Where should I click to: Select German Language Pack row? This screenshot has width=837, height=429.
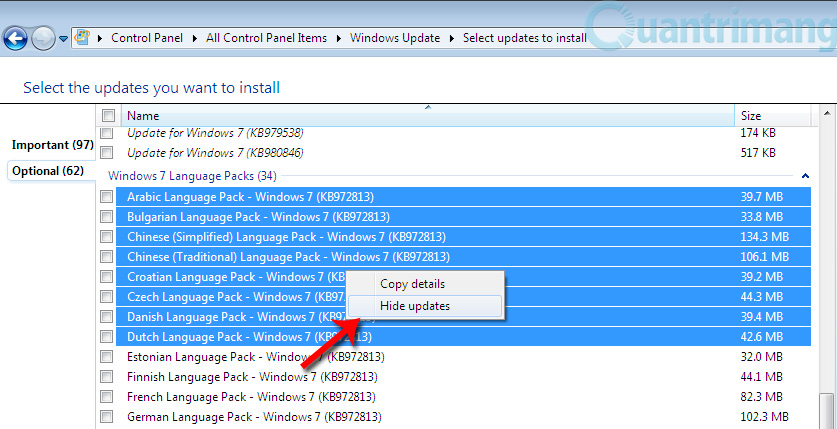click(463, 416)
